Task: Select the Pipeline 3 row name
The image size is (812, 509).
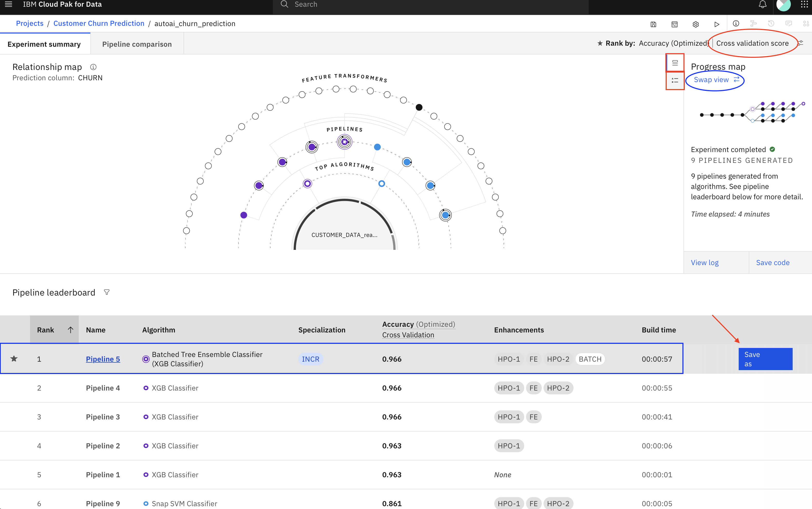Action: coord(103,417)
